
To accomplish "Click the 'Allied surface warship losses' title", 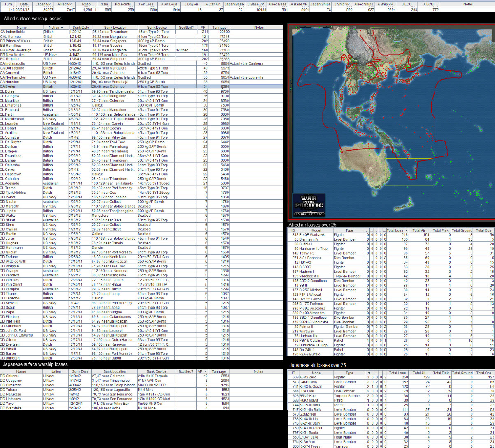I will click(33, 19).
